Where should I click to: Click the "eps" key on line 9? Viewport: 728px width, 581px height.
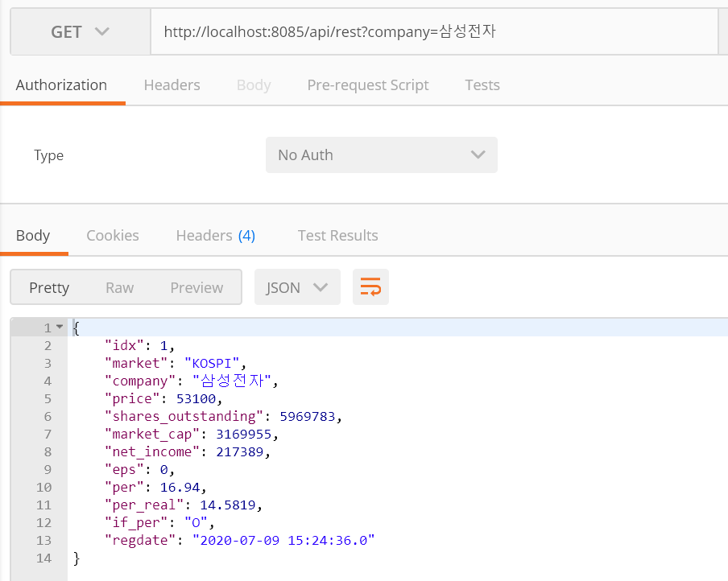tap(125, 470)
